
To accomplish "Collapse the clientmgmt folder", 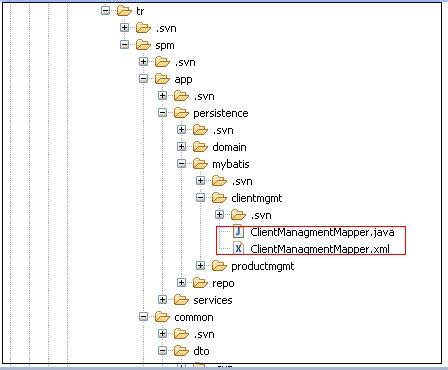I will click(x=200, y=198).
